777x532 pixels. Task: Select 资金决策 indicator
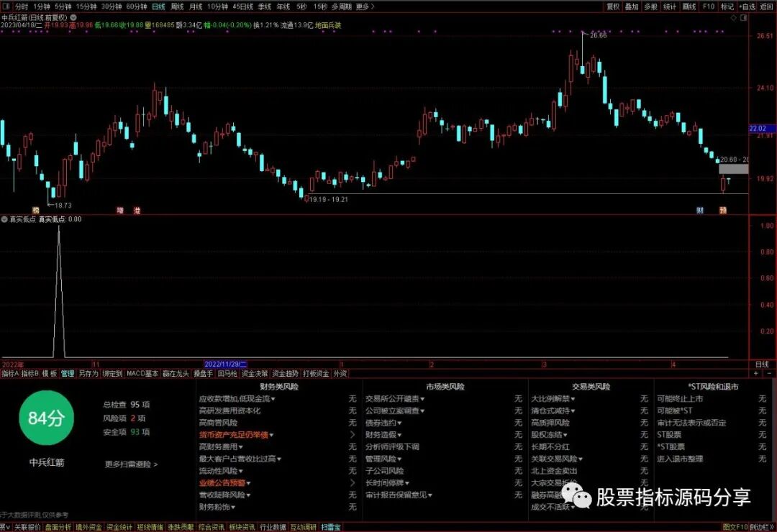coord(255,374)
